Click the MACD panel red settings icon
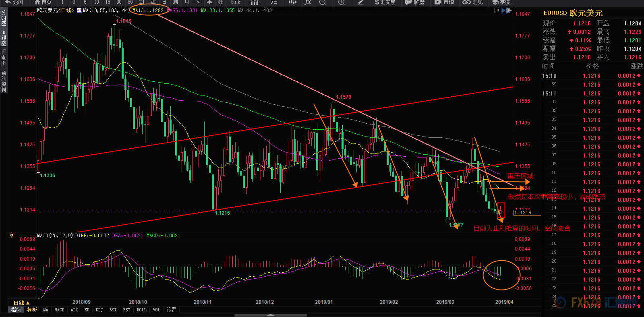Image resolution: width=644 pixels, height=317 pixels. tap(12, 235)
